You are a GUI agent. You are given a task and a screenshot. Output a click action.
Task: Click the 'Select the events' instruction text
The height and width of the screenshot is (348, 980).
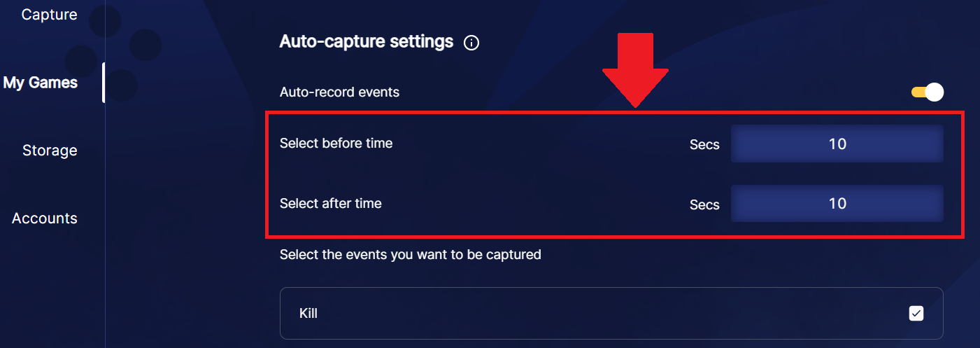410,255
